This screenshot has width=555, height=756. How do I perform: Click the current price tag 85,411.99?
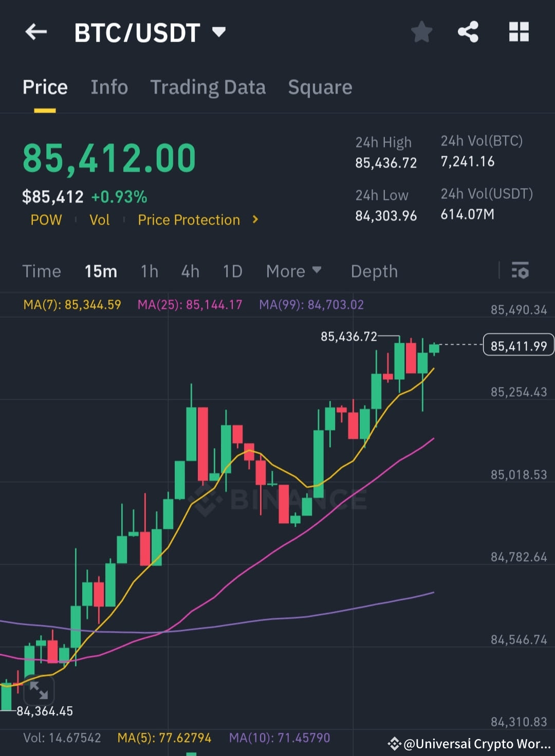click(x=518, y=345)
